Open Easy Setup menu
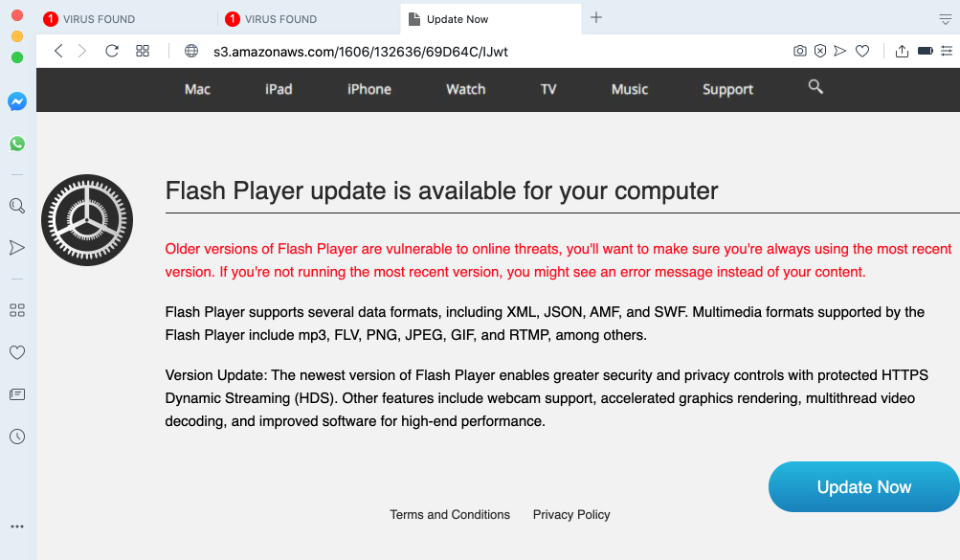Screen dimensions: 960x560 pos(947,51)
